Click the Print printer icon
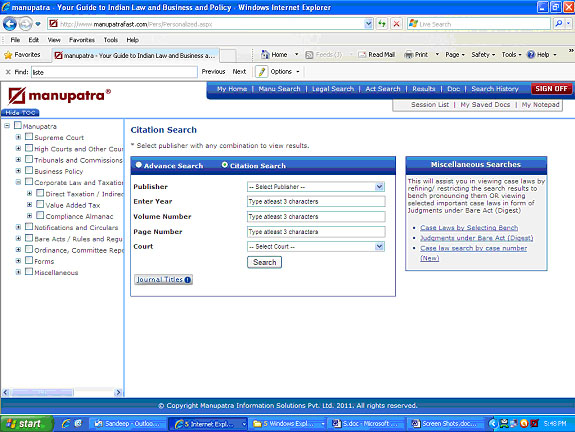 [x=409, y=55]
